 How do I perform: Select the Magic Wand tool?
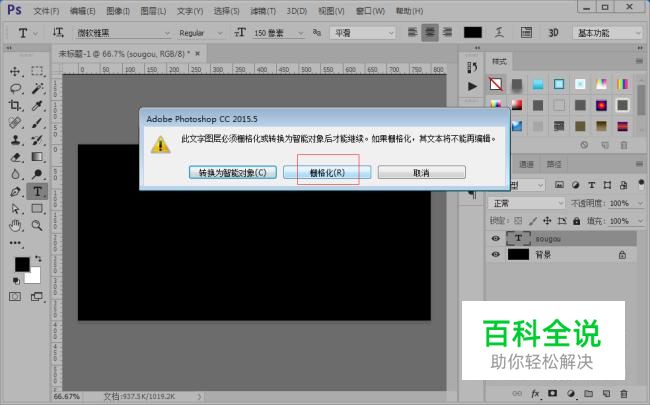(x=37, y=88)
